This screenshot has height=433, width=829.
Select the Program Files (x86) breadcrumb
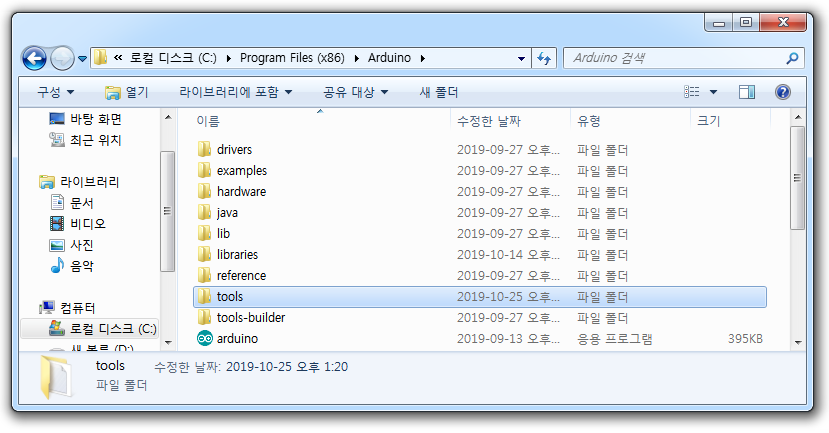(292, 58)
